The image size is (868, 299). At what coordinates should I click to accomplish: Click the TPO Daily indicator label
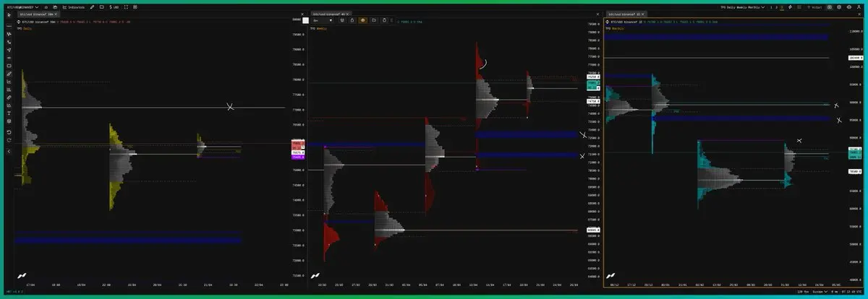tap(25, 28)
